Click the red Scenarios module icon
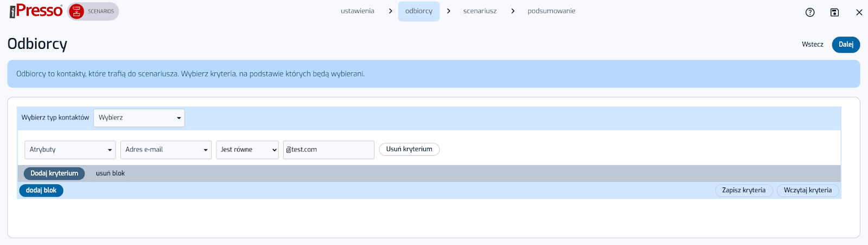Viewport: 868px width, 245px height. [77, 11]
